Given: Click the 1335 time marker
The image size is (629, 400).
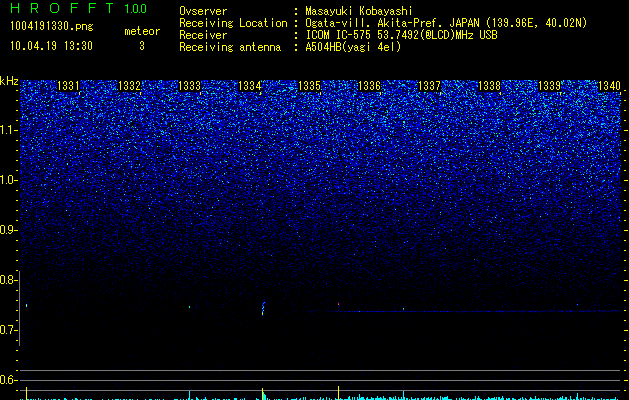Looking at the screenshot, I should point(309,86).
